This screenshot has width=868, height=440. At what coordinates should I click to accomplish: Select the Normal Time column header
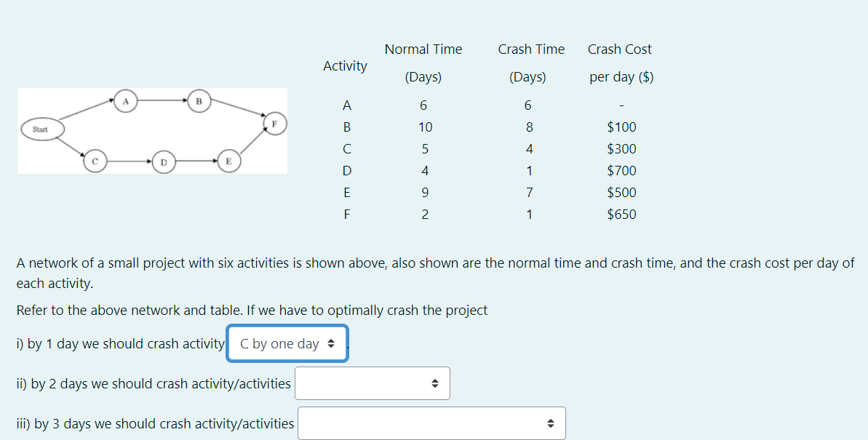pyautogui.click(x=423, y=49)
